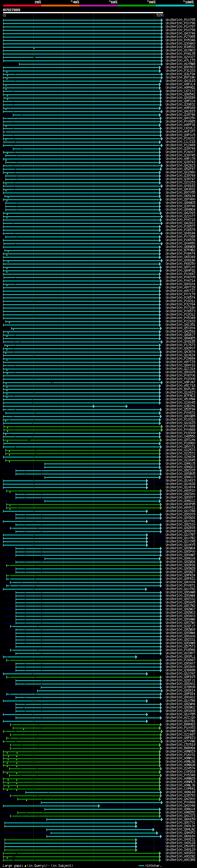Image resolution: width=197 pixels, height=868 pixels.
Task: Select the UniRef100_A9SCN2 label
Action: tap(180, 857)
